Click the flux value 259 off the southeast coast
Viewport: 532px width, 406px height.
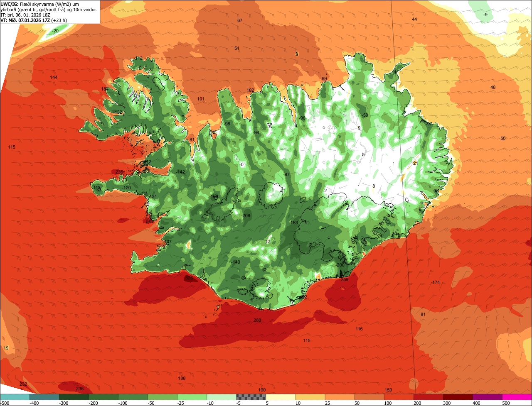tap(345, 279)
